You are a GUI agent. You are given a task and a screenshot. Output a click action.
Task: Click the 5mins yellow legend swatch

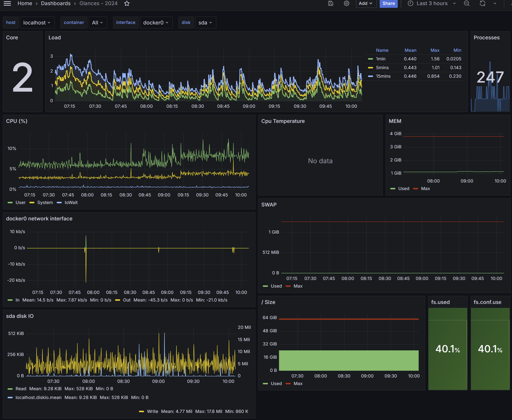(370, 68)
